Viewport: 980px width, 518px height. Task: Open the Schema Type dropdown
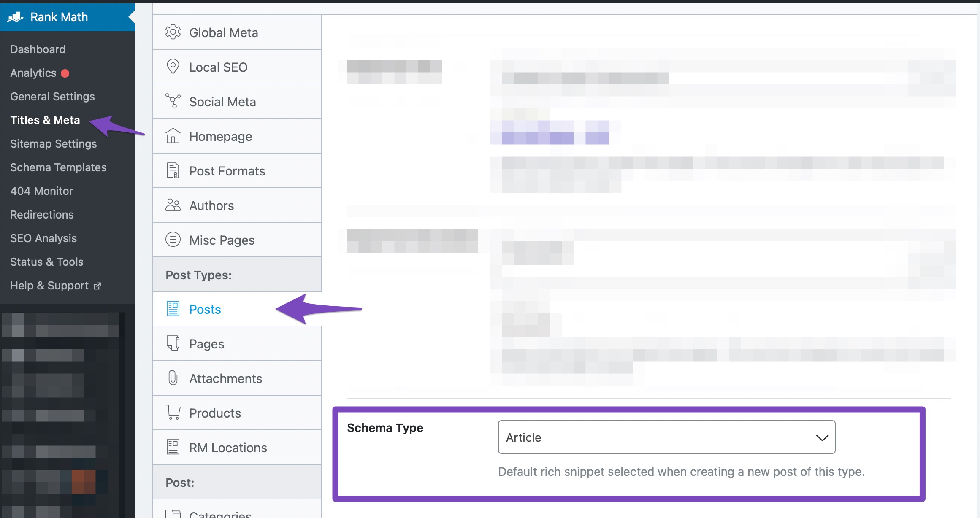(x=666, y=437)
